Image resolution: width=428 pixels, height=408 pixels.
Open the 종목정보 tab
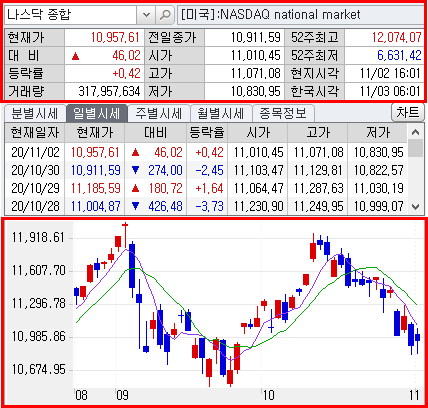pyautogui.click(x=283, y=114)
